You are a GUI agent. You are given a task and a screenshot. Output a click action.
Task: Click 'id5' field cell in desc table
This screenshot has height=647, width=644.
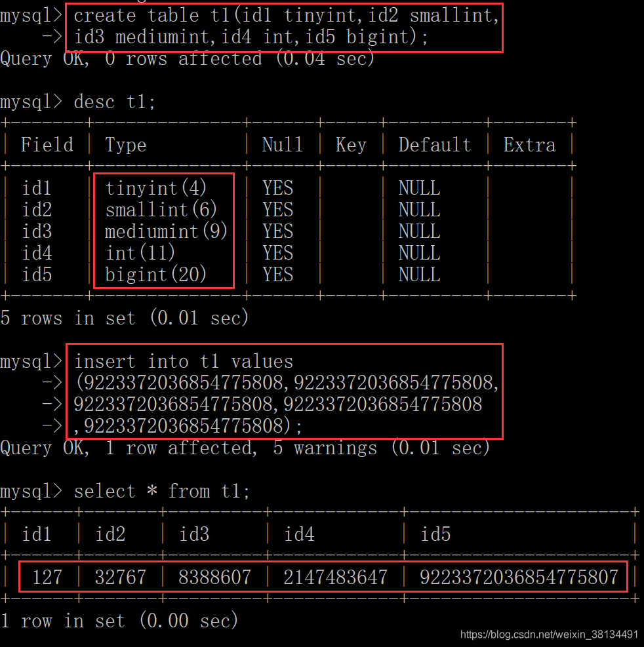[37, 275]
